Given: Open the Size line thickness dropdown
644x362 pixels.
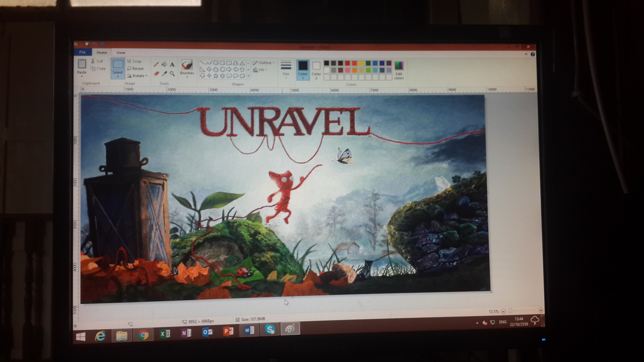Looking at the screenshot, I should coord(286,69).
